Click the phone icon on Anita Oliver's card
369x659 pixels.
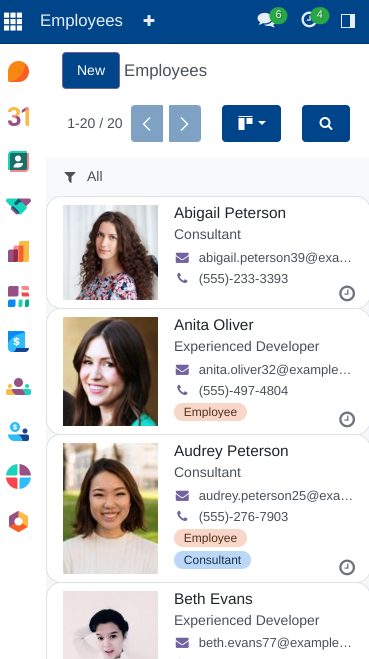(182, 390)
